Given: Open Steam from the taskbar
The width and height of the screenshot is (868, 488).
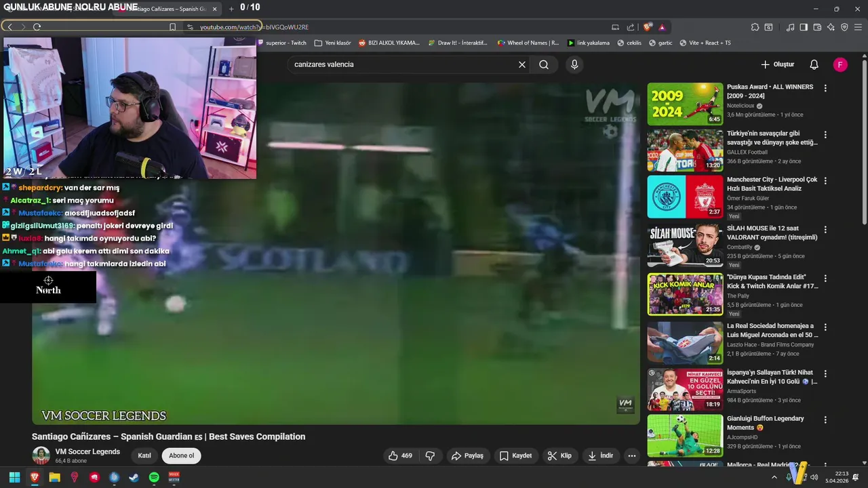Looking at the screenshot, I should click(x=134, y=477).
